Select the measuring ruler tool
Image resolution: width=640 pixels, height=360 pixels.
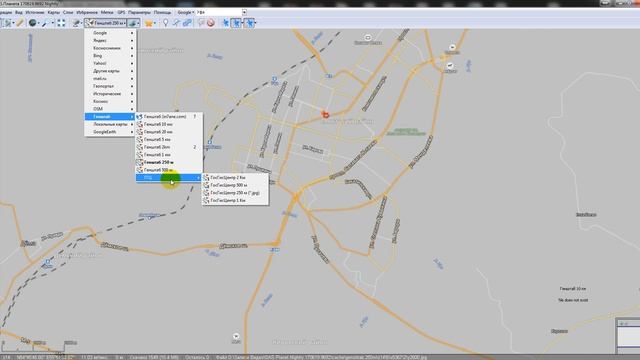20,23
